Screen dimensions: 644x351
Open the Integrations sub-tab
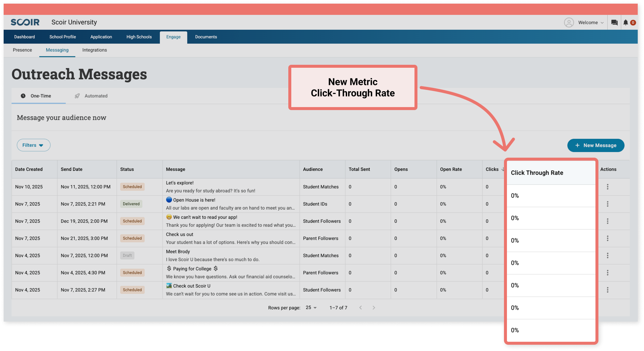94,50
